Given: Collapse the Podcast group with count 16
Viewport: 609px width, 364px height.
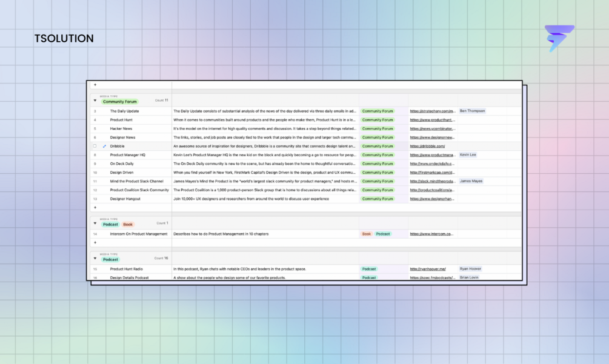Looking at the screenshot, I should click(95, 258).
